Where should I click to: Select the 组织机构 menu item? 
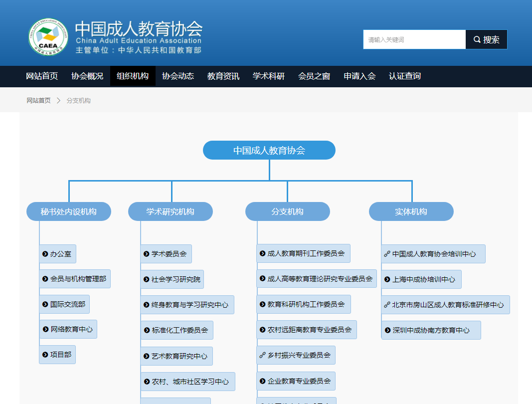pyautogui.click(x=133, y=76)
